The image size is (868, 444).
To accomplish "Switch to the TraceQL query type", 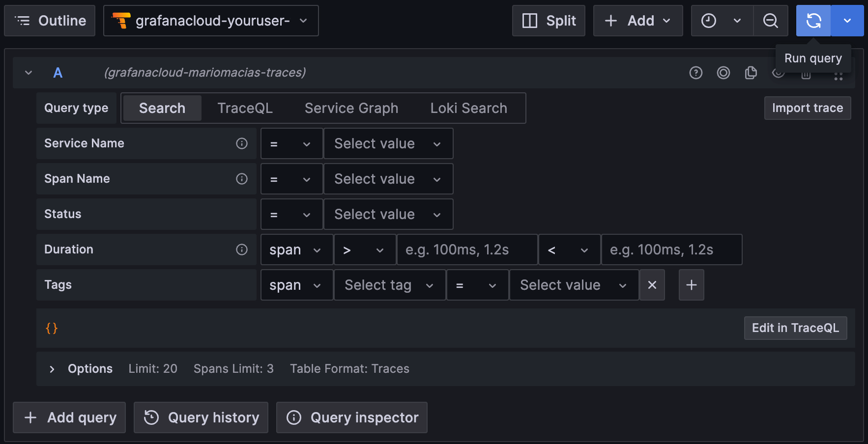I will pos(245,108).
